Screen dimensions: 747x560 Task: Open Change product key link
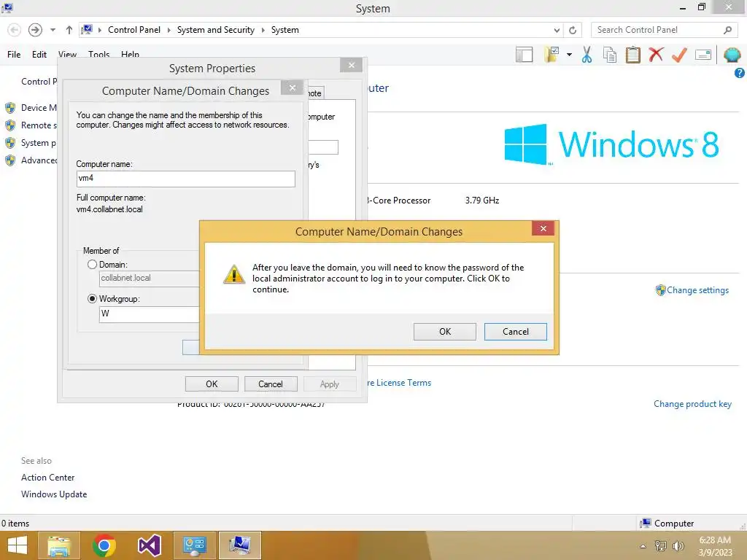click(x=692, y=404)
